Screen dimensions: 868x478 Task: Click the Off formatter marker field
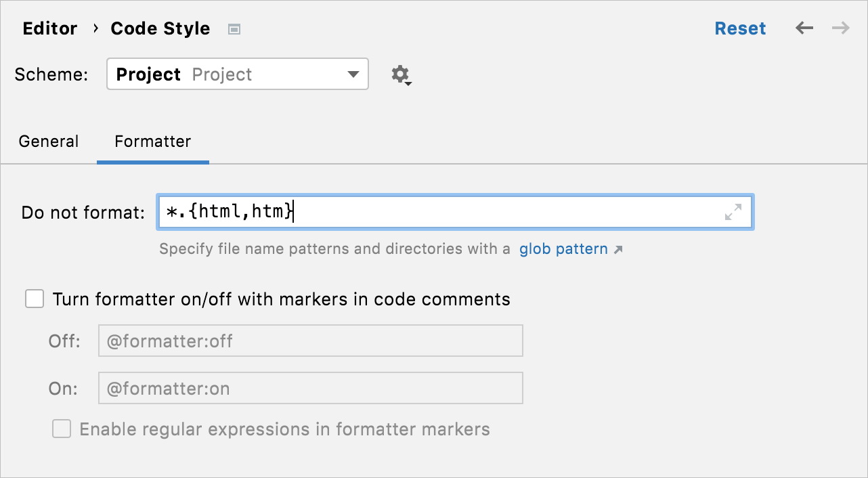click(x=310, y=341)
